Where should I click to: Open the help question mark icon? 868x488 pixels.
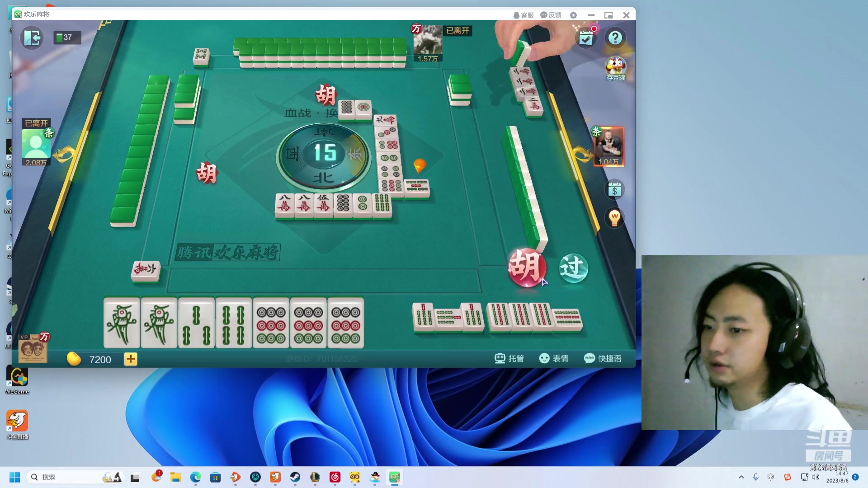(x=615, y=38)
